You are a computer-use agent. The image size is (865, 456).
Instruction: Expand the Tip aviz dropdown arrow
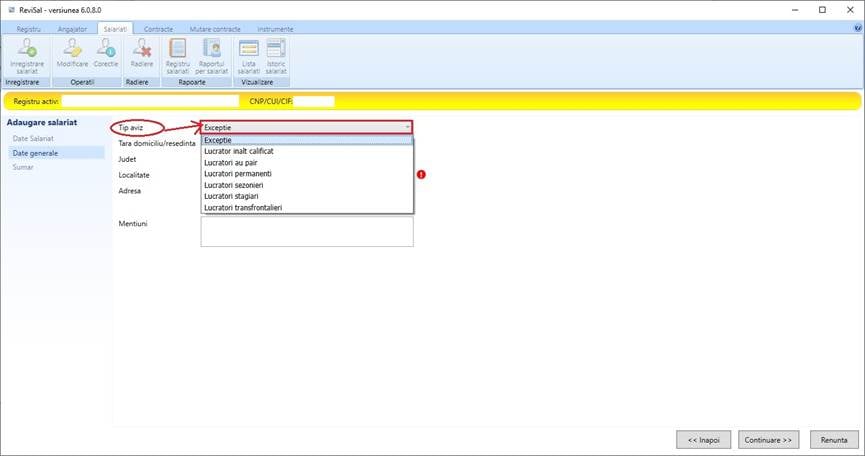coord(405,128)
